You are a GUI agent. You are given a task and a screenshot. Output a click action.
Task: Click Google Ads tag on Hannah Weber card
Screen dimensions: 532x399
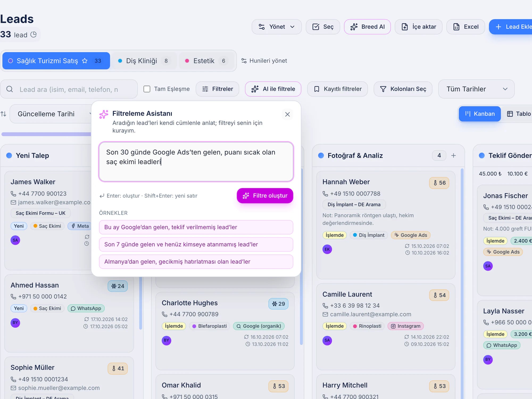411,235
